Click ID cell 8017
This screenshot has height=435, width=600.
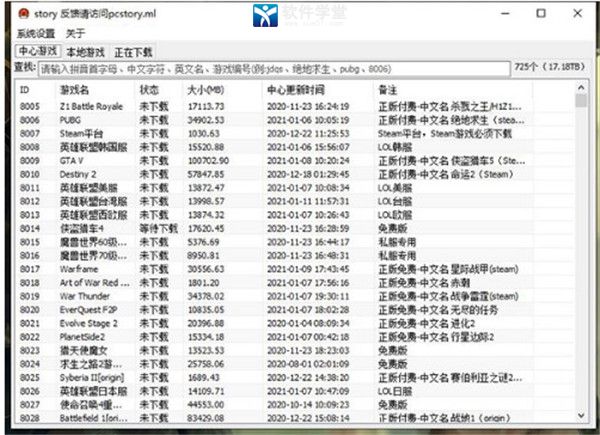point(30,269)
